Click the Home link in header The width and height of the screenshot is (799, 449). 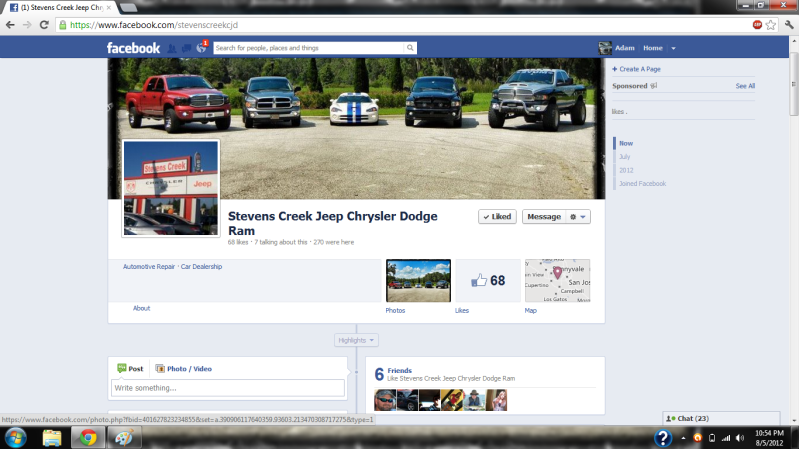coord(653,48)
